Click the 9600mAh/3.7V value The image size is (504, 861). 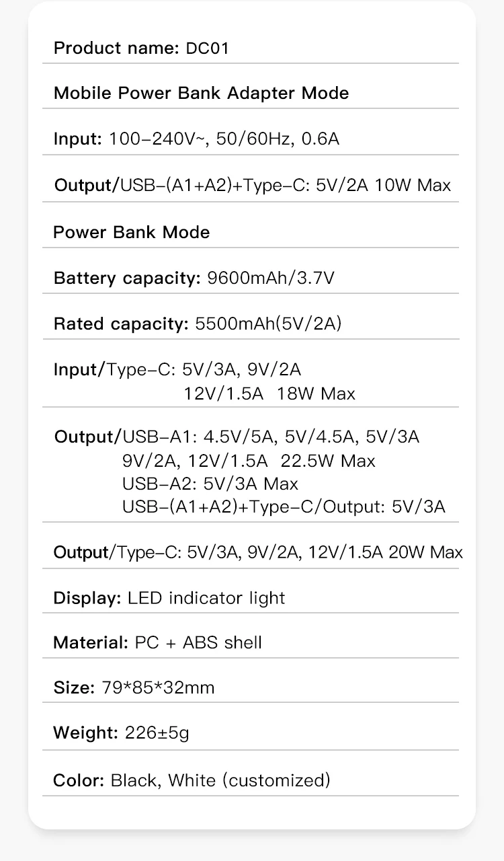click(271, 278)
